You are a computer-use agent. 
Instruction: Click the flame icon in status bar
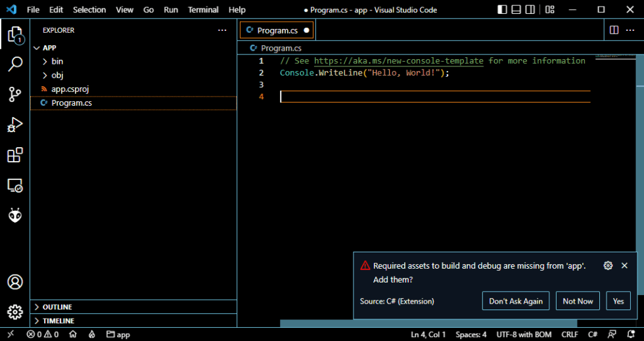91,334
